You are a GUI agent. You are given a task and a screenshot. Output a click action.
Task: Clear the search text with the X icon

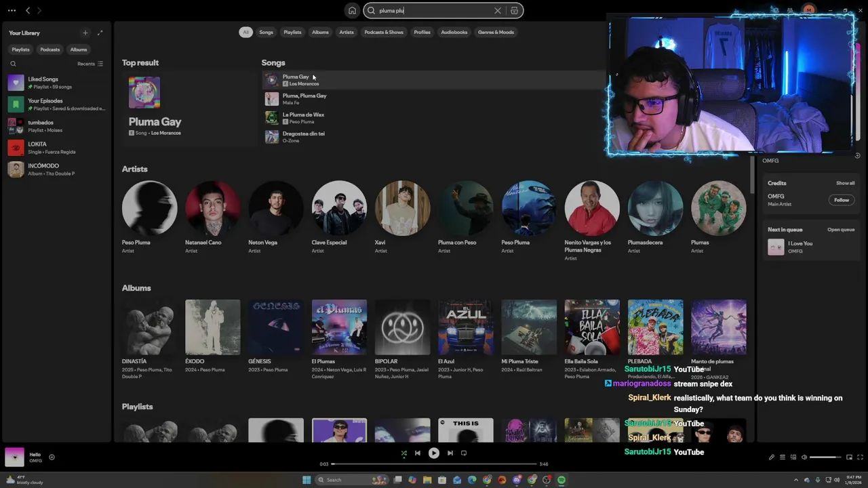click(498, 10)
